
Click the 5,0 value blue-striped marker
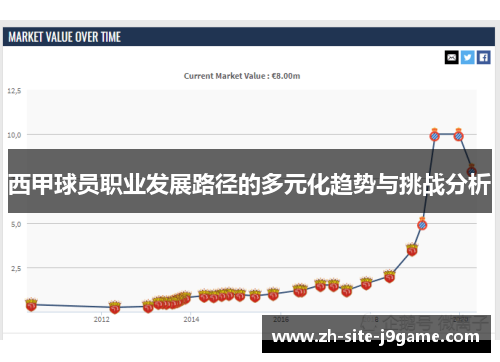click(x=422, y=224)
